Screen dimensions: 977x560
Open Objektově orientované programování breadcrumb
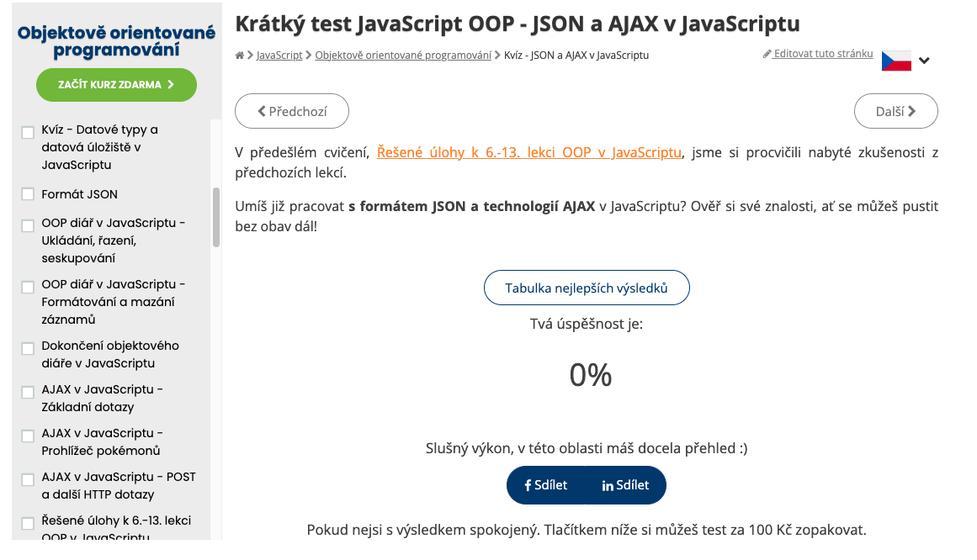[403, 55]
